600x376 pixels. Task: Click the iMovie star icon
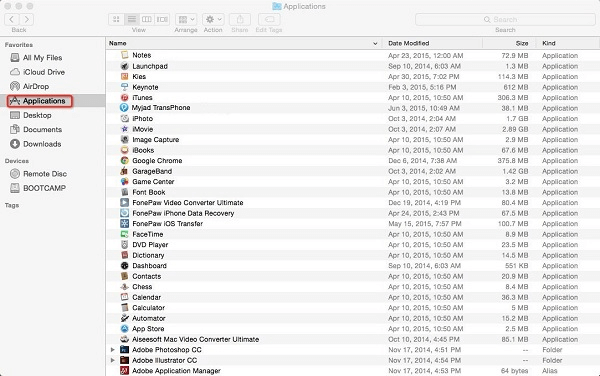124,129
